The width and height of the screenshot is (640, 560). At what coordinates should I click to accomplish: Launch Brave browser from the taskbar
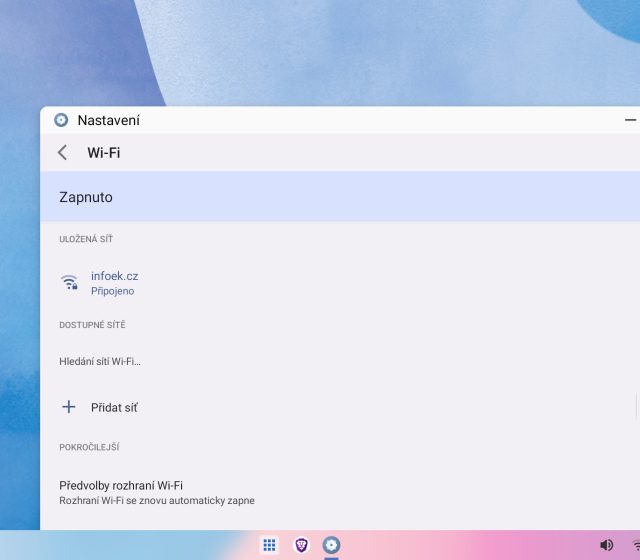[301, 545]
